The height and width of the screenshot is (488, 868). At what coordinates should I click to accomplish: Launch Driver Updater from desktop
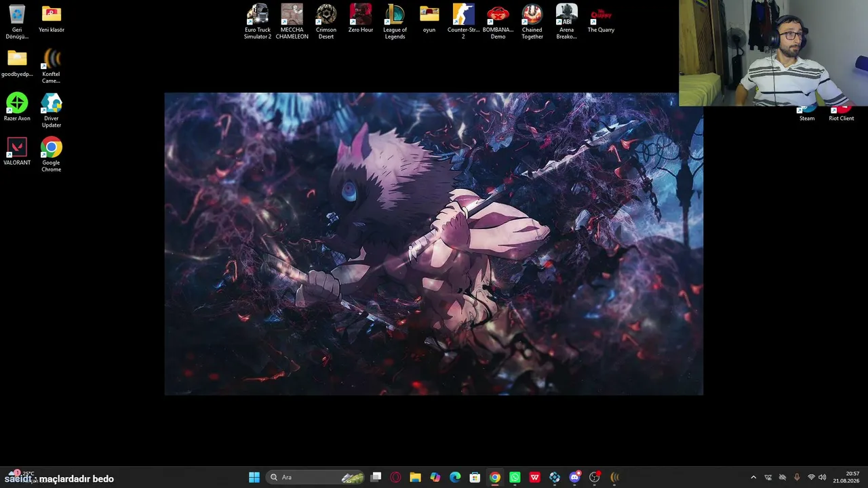[52, 110]
